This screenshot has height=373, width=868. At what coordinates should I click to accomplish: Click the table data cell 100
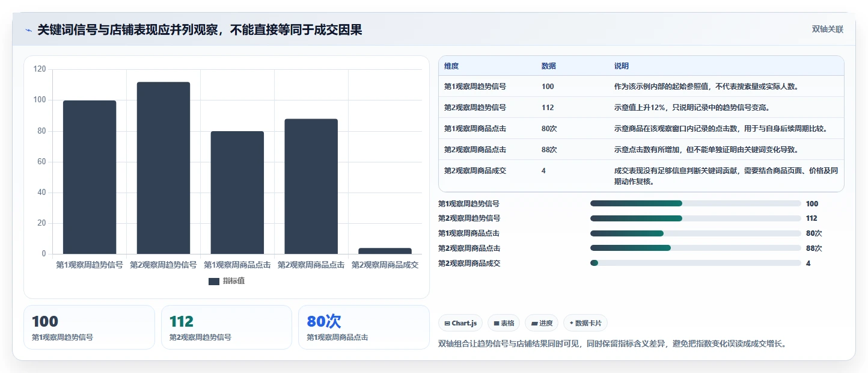(x=548, y=87)
